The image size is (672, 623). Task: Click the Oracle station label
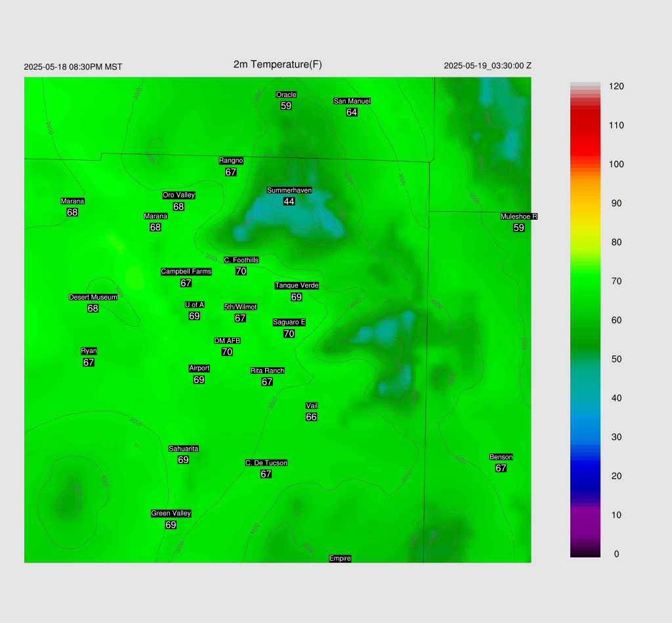(x=286, y=94)
